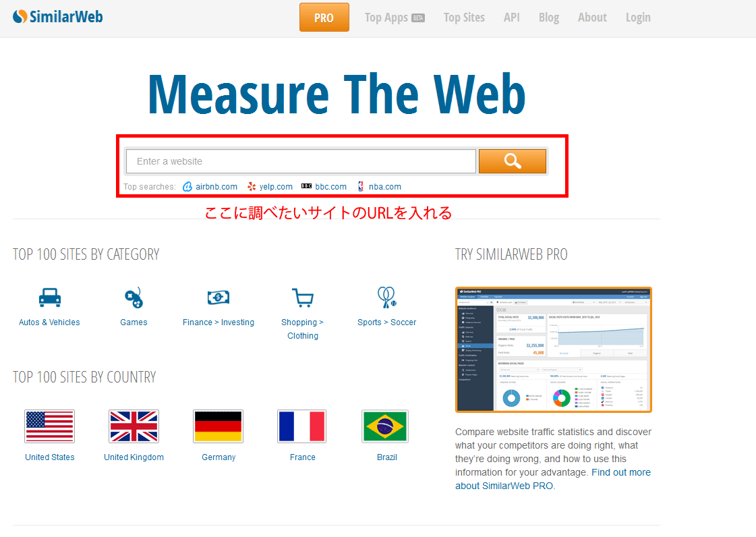Open the Finance > Investing category link
Viewport: 756px width, 537px height.
pyautogui.click(x=219, y=322)
